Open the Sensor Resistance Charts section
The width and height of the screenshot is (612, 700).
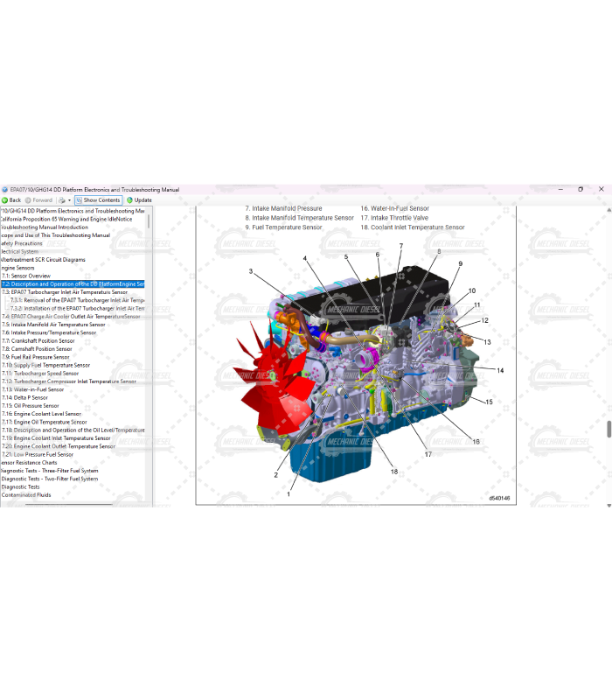click(29, 462)
